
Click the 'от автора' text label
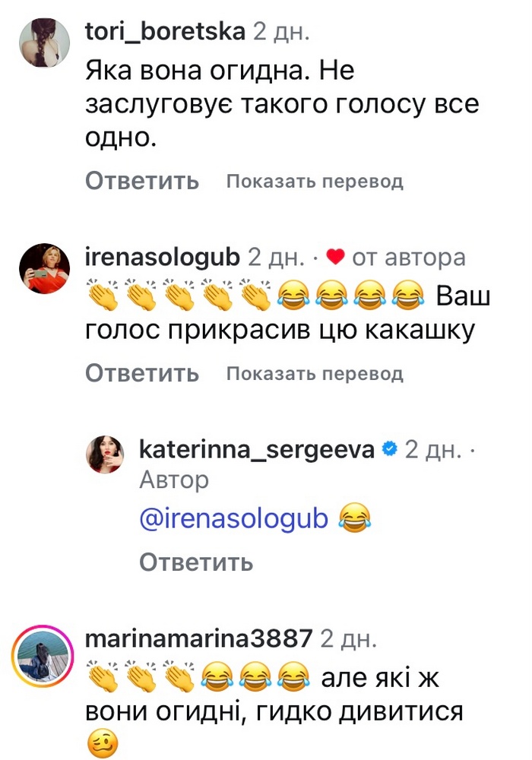click(410, 258)
